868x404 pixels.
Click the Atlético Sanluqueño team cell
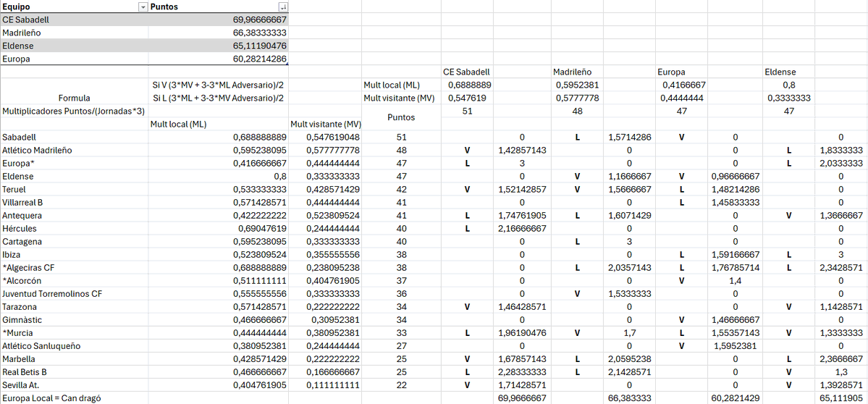74,347
